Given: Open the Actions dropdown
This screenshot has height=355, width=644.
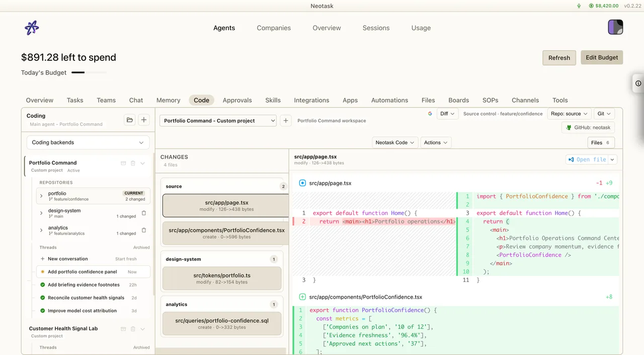Looking at the screenshot, I should point(436,143).
